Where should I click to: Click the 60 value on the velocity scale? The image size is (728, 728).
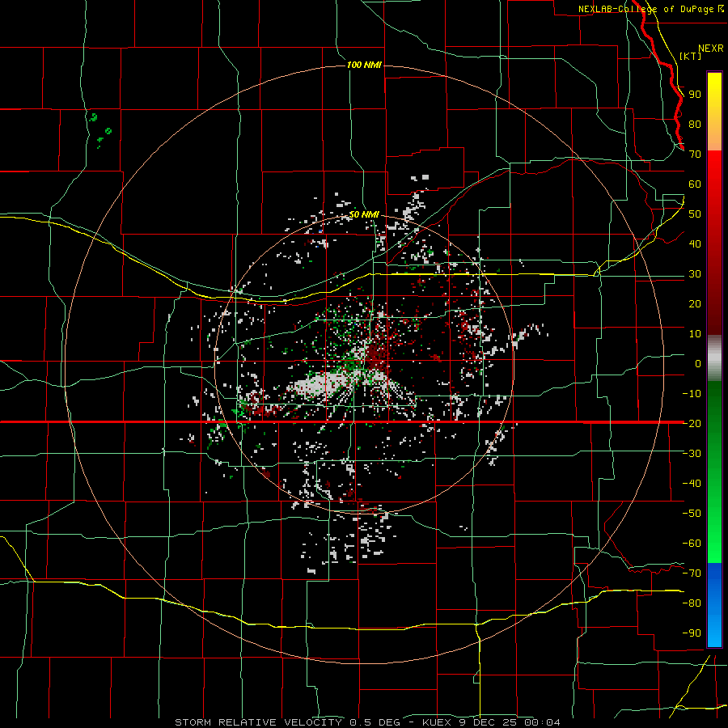click(695, 184)
